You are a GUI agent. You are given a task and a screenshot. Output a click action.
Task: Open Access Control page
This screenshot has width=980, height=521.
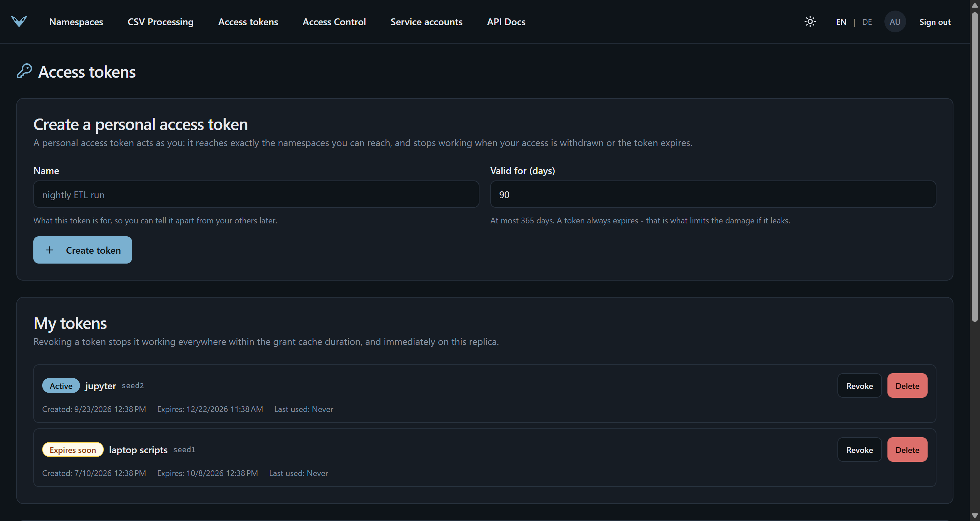point(334,22)
